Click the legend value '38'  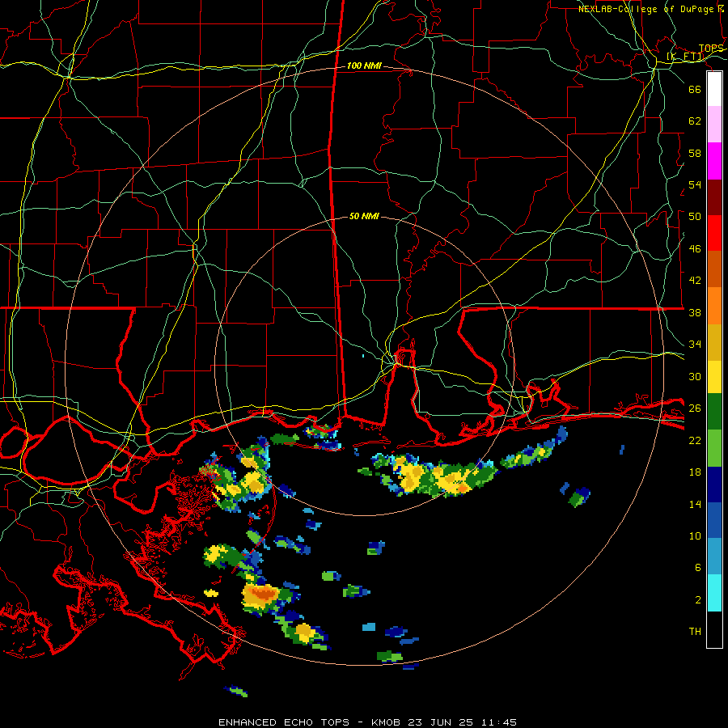click(x=695, y=312)
